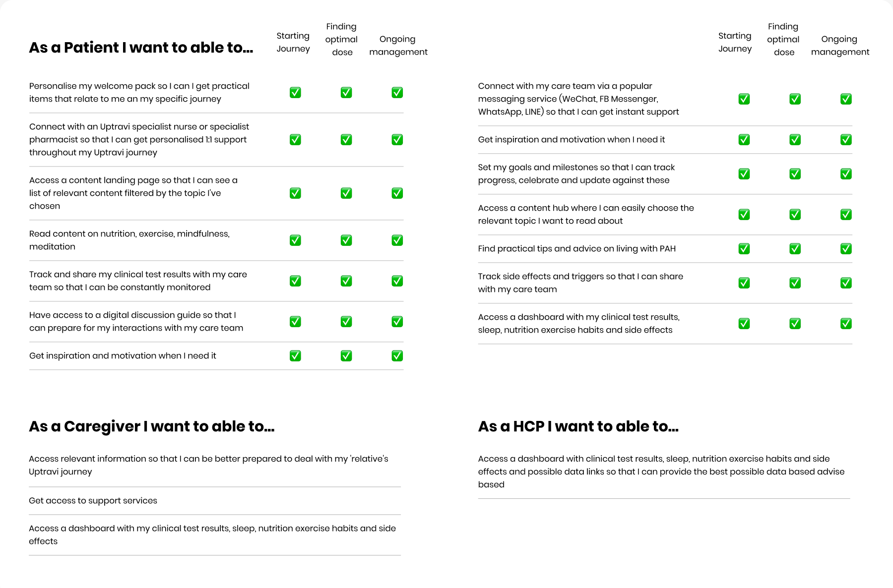Check Starting Journey for popular messaging service row
This screenshot has height=588, width=893.
click(744, 99)
